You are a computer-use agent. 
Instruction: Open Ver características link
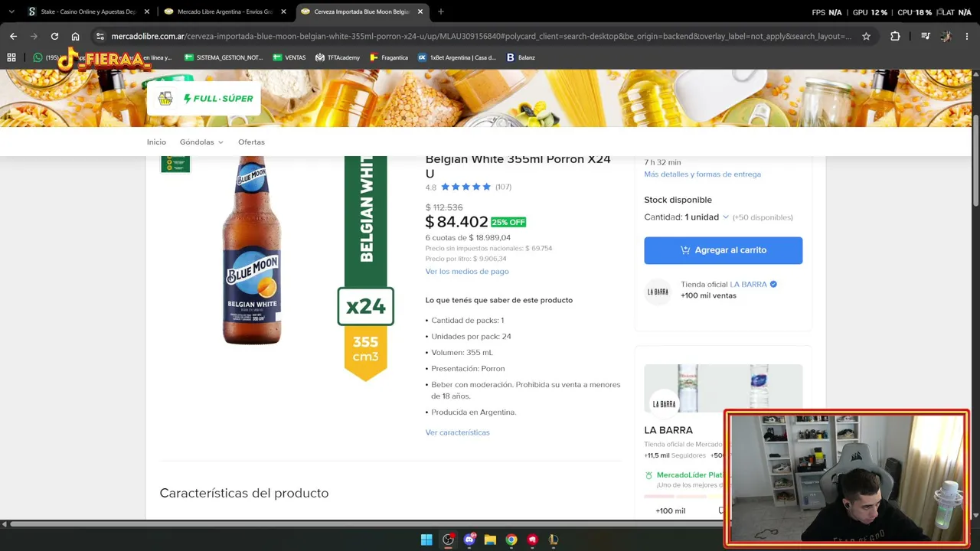tap(458, 432)
